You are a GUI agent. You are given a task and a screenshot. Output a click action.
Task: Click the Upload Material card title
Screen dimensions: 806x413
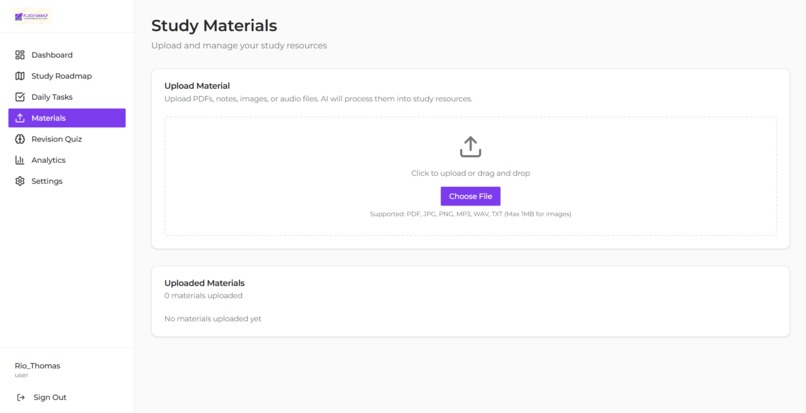(197, 86)
